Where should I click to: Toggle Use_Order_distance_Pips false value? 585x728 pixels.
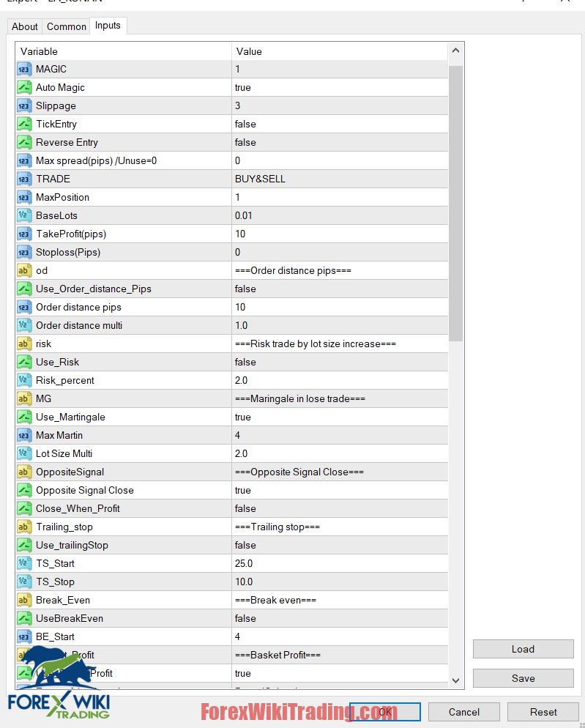coord(340,289)
